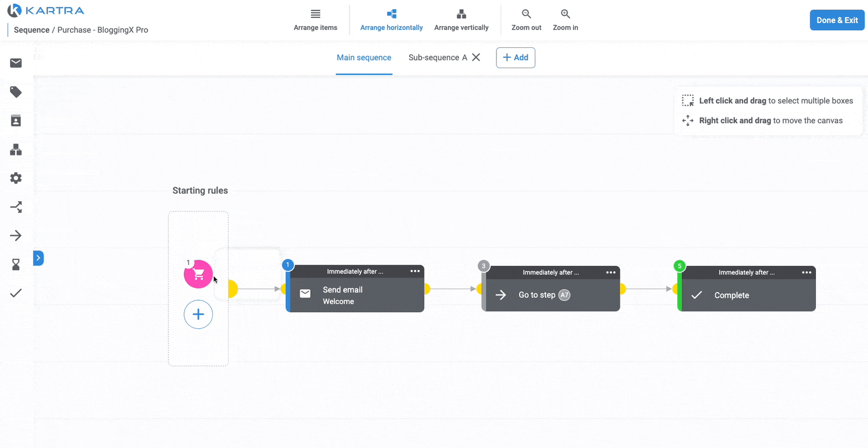Screen dimensions: 868x448
Task: Add a new starting rule with plus circle
Action: pos(198,314)
